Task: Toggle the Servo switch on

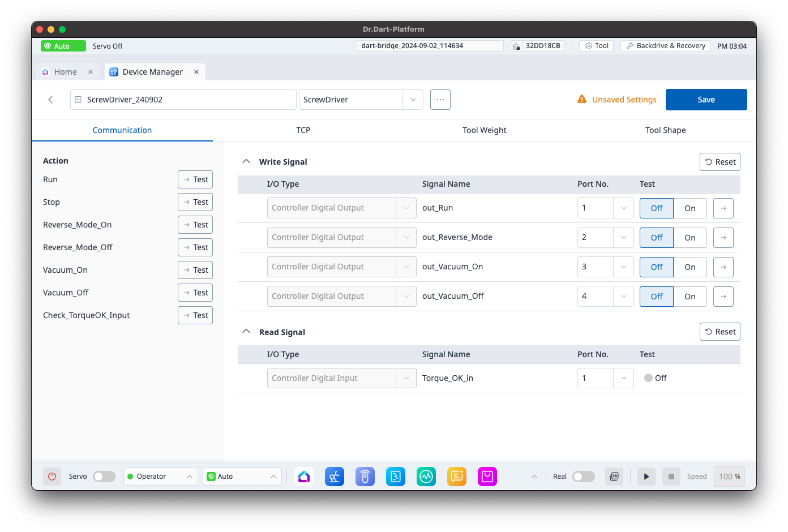Action: pyautogui.click(x=104, y=477)
